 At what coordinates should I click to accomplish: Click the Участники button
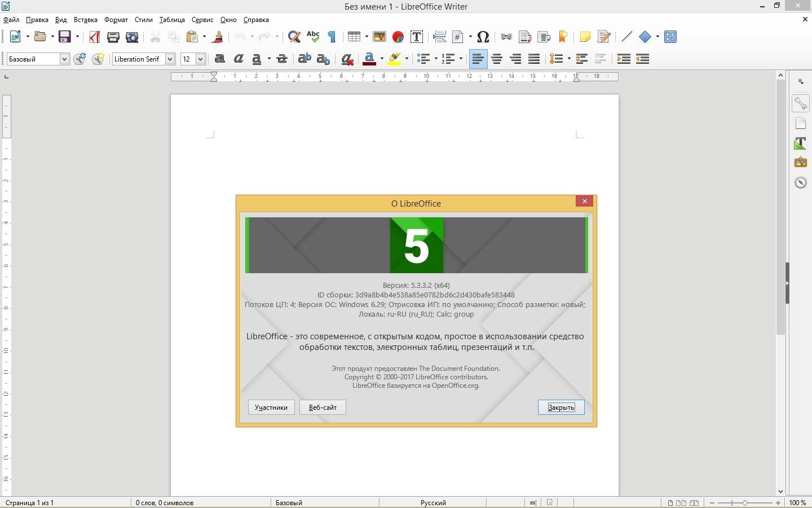(x=271, y=408)
